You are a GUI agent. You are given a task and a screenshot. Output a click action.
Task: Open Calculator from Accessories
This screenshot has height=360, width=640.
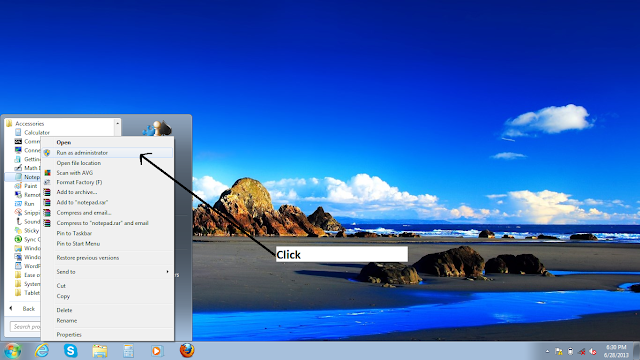(37, 132)
